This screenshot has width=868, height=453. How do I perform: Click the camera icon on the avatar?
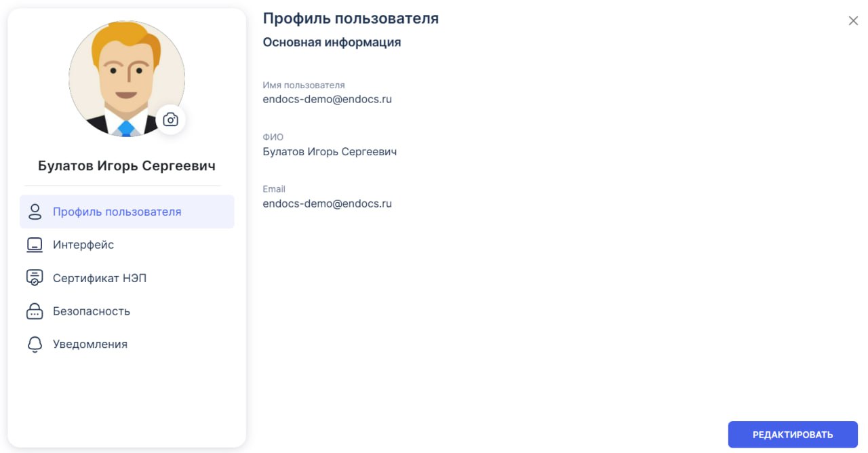pos(170,120)
